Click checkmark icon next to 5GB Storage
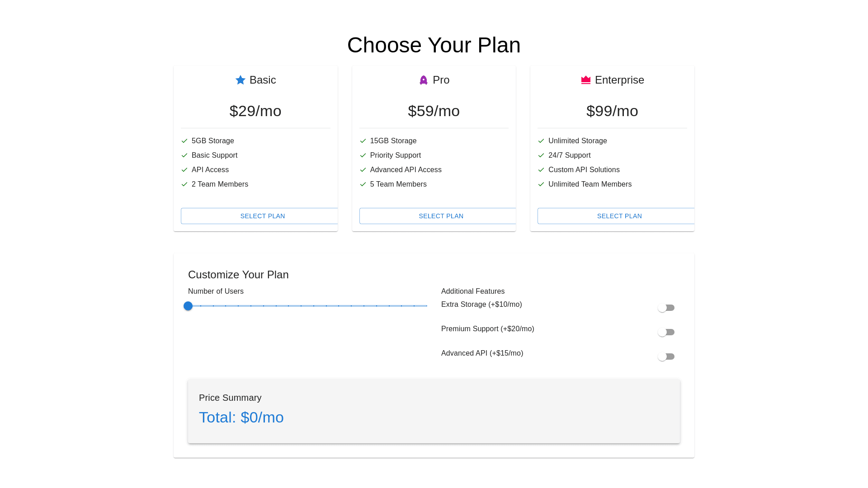The width and height of the screenshot is (868, 488). click(184, 141)
